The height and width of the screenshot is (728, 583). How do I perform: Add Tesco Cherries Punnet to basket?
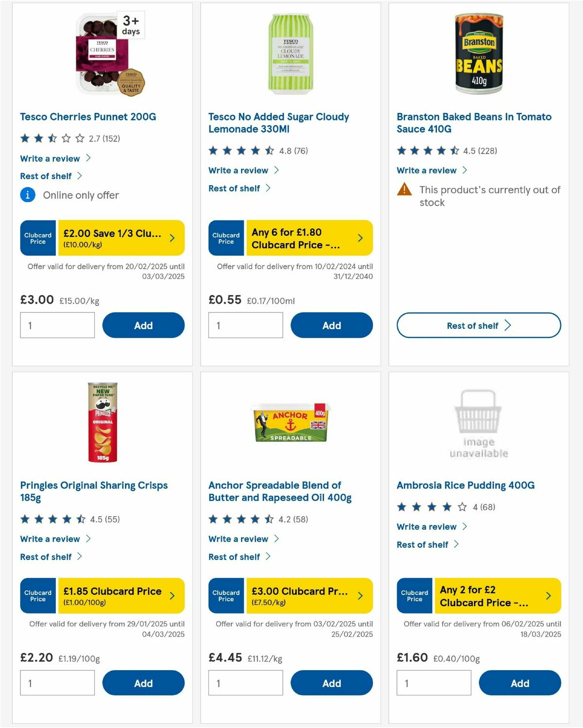(143, 325)
